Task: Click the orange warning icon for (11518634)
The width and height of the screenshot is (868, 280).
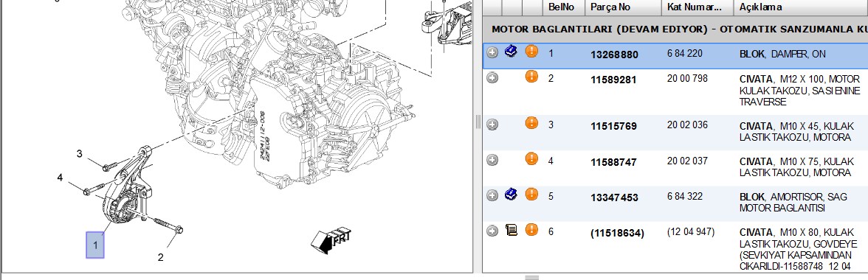Action: [531, 230]
